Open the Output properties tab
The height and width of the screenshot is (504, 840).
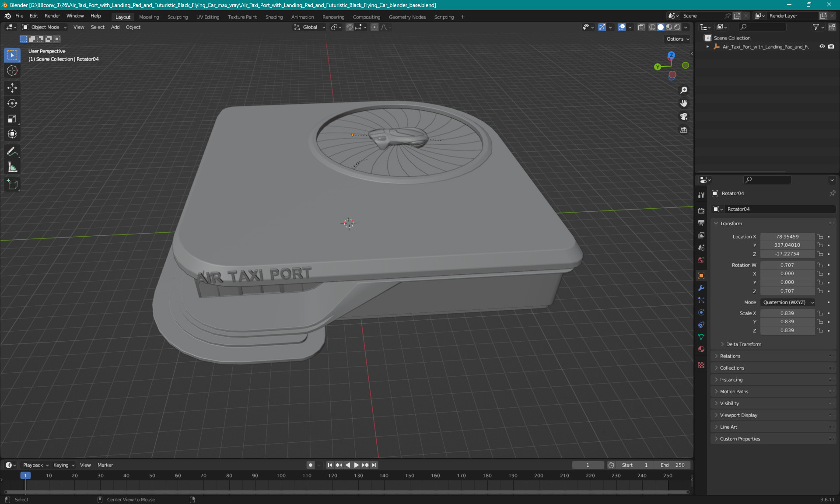[701, 223]
